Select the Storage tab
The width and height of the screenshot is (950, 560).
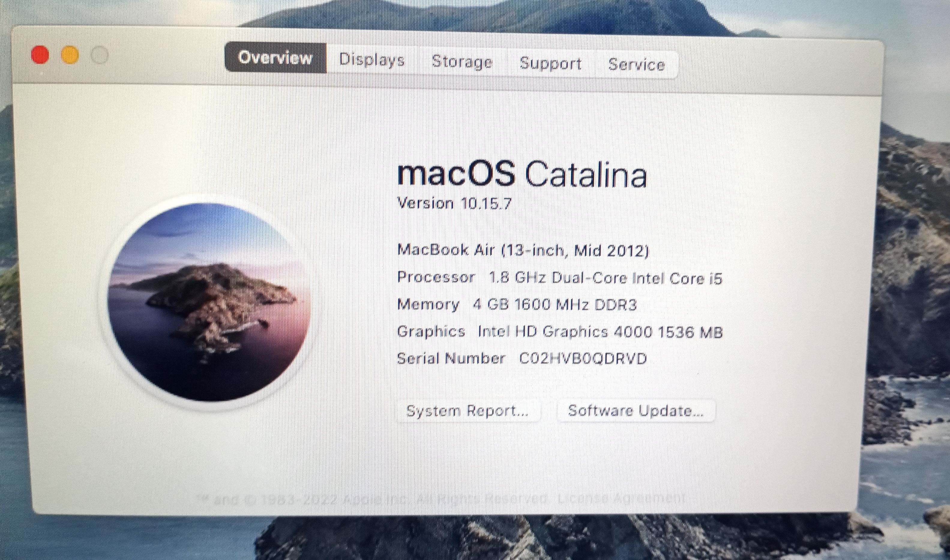(462, 61)
